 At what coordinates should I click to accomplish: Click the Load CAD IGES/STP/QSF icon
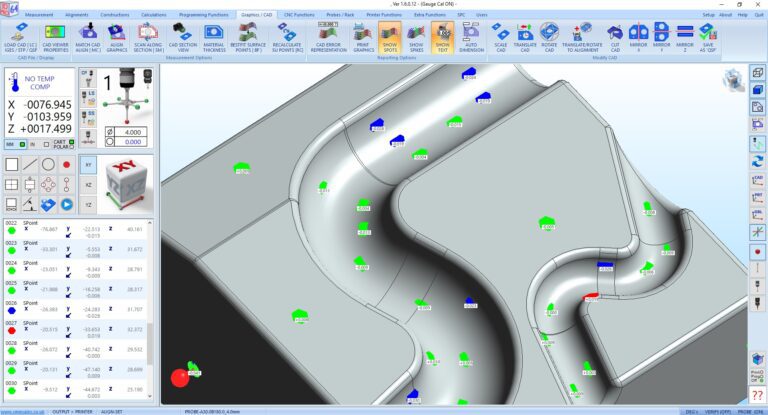[20, 38]
